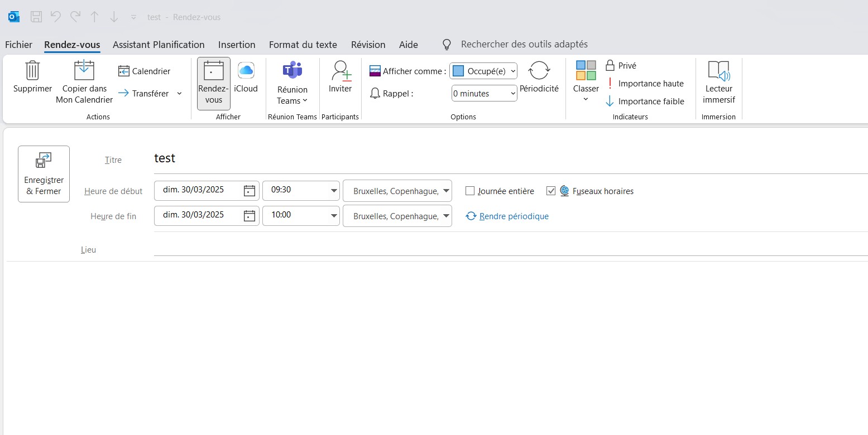Click the Transférer forward button
This screenshot has width=868, height=435.
pyautogui.click(x=143, y=94)
